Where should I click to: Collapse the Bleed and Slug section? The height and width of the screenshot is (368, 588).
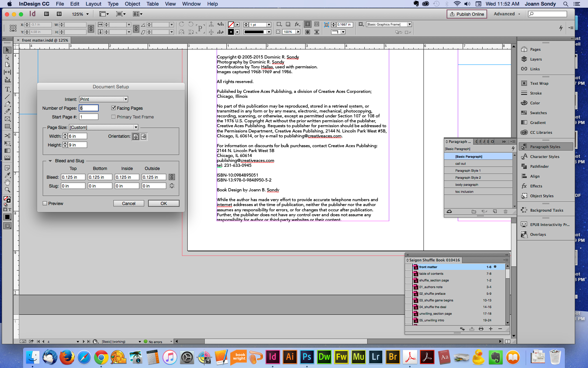tap(50, 161)
